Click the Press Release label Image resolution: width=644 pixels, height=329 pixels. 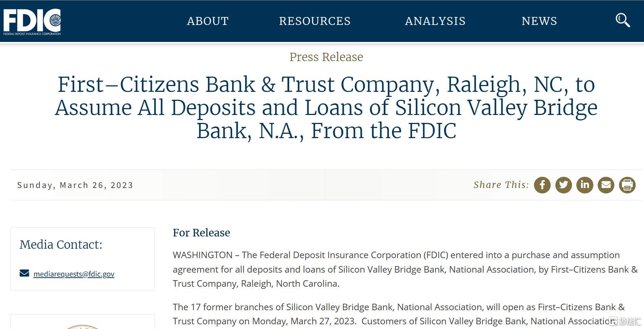coord(326,57)
